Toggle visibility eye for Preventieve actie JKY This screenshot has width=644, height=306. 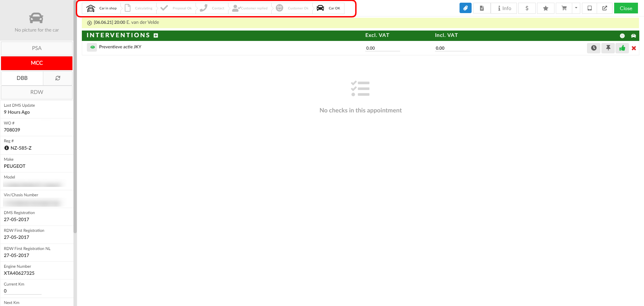[92, 47]
